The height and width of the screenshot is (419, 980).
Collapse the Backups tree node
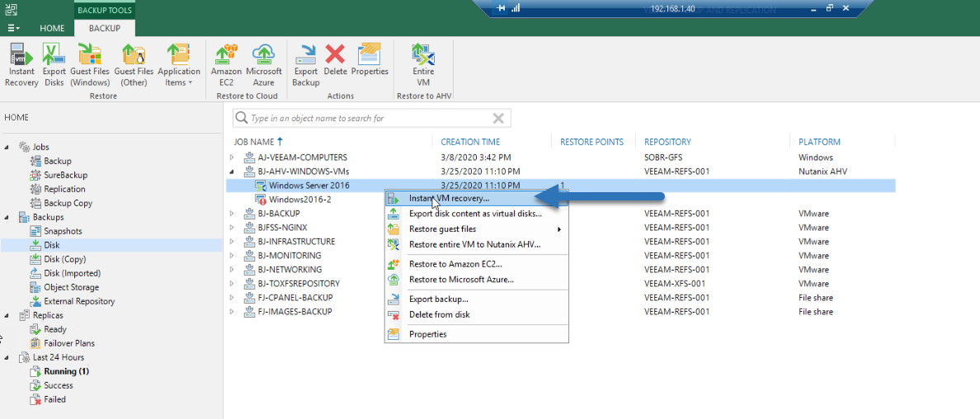pyautogui.click(x=7, y=217)
